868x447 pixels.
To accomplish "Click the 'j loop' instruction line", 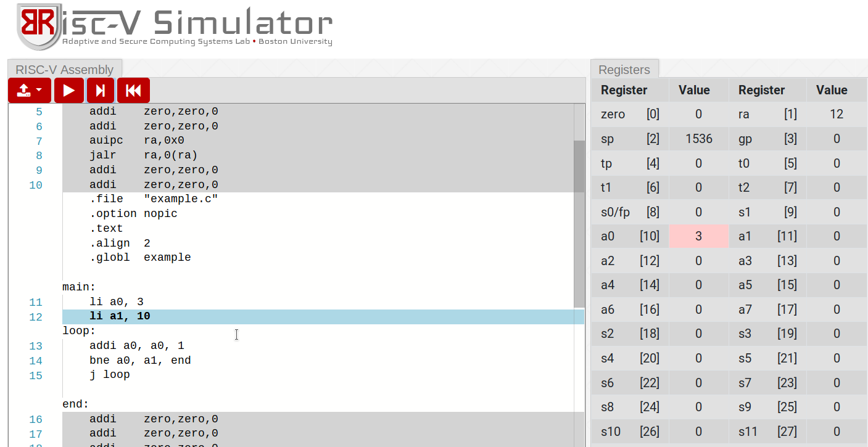I will point(110,375).
